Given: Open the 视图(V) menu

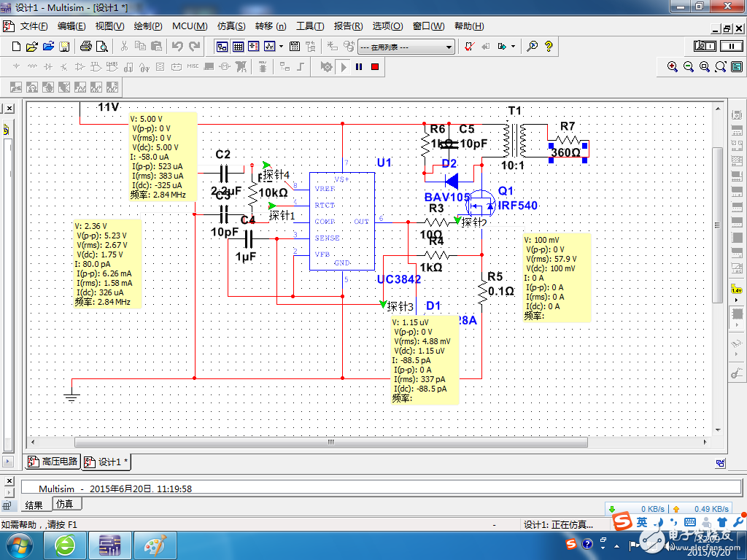Looking at the screenshot, I should [x=109, y=26].
